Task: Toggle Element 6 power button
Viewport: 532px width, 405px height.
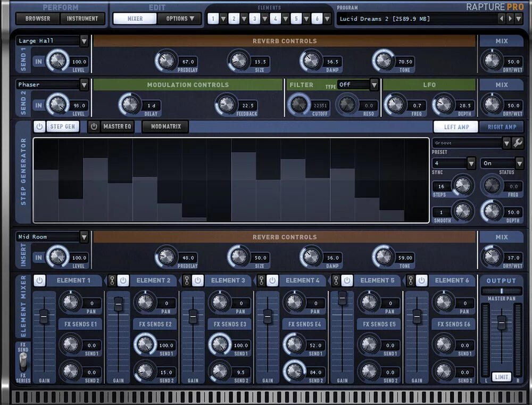Action: 421,281
